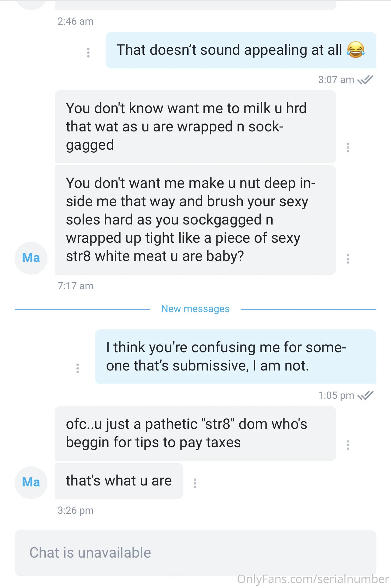Click the laughing emoji in the sent message
The width and height of the screenshot is (391, 588).
[355, 50]
